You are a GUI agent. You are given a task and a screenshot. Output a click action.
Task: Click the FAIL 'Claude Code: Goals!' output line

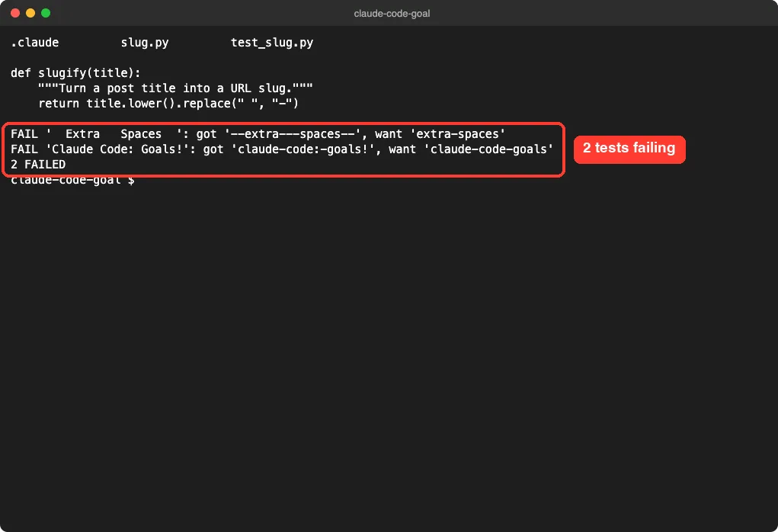pos(282,149)
